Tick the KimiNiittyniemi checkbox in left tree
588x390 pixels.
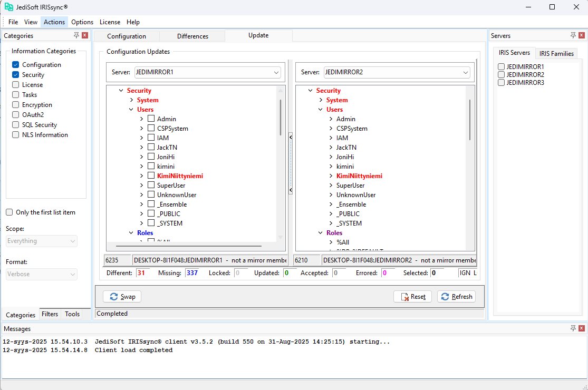tap(151, 175)
